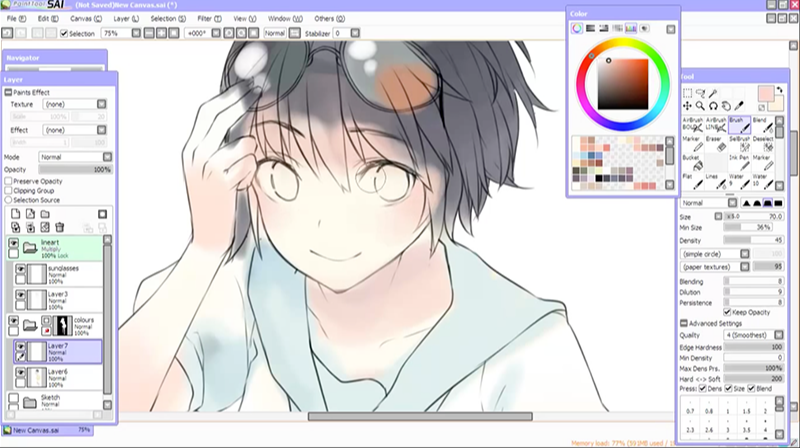Open the zoom percentage dropdown
The image size is (800, 448).
(136, 33)
